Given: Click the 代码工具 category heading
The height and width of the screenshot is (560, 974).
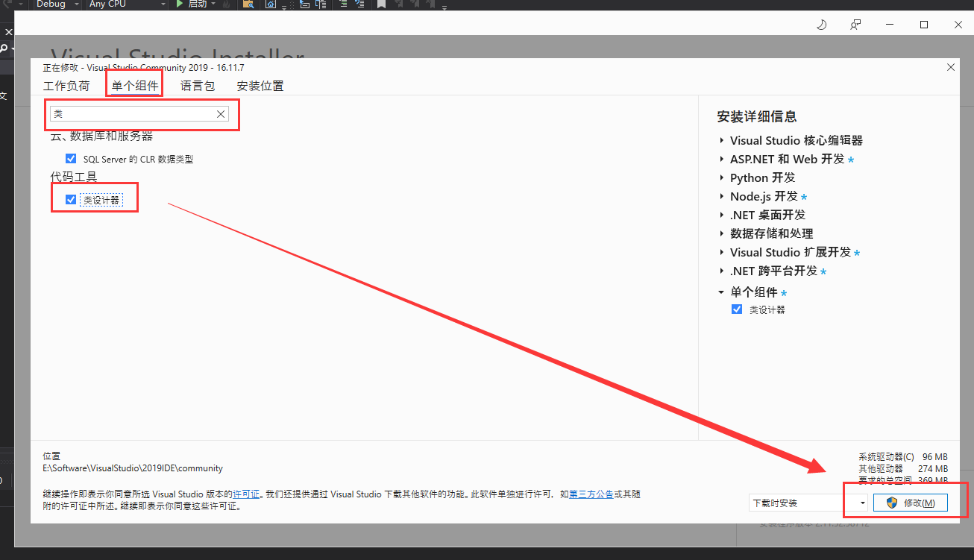Looking at the screenshot, I should point(74,177).
